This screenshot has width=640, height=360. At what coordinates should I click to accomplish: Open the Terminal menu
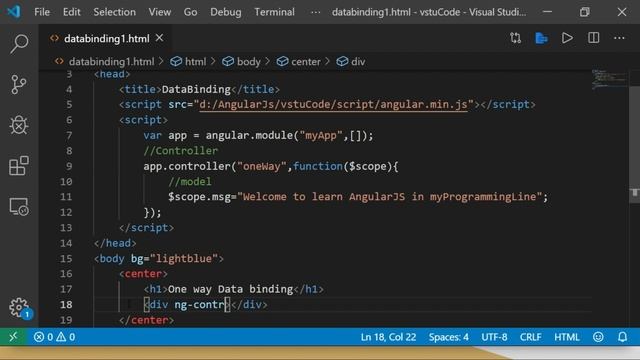coord(274,12)
